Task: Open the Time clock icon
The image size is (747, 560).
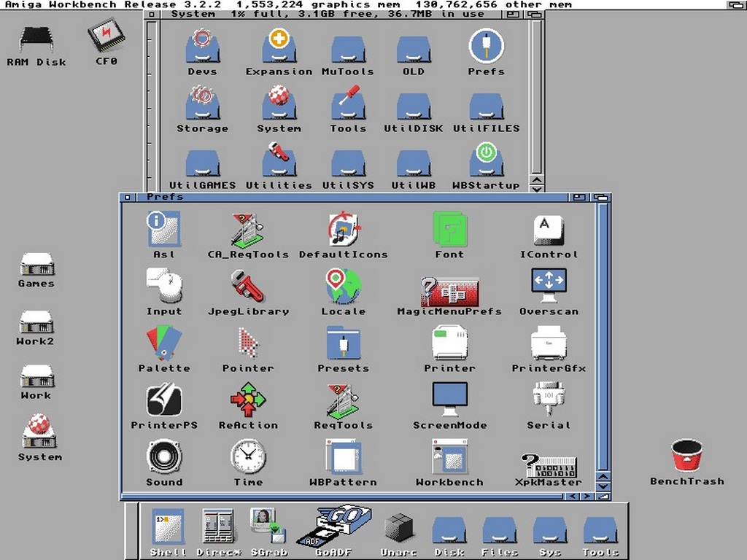Action: pos(248,456)
